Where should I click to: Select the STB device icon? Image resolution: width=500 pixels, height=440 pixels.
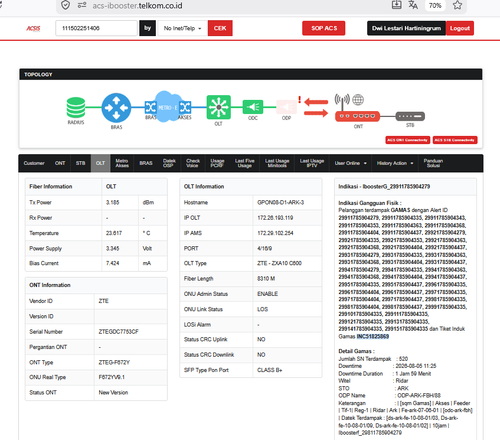410,116
